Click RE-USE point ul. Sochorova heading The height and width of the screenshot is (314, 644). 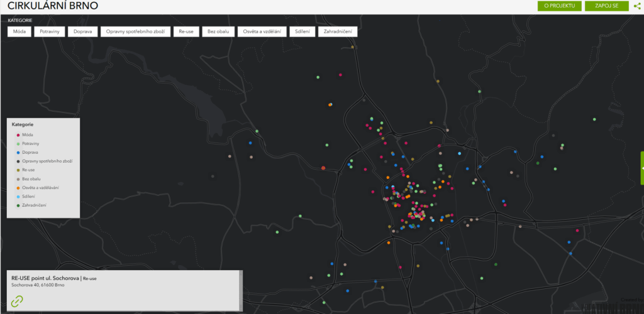click(45, 278)
